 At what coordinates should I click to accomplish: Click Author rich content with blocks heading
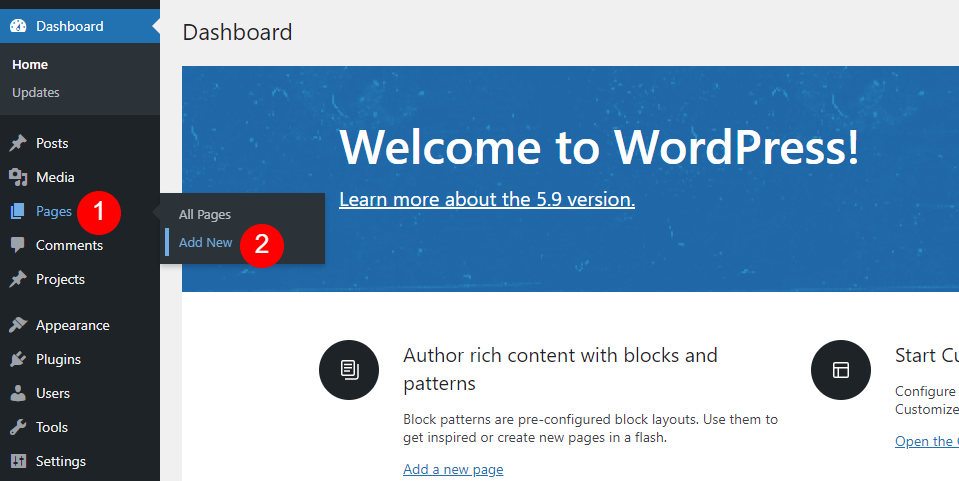tap(560, 369)
